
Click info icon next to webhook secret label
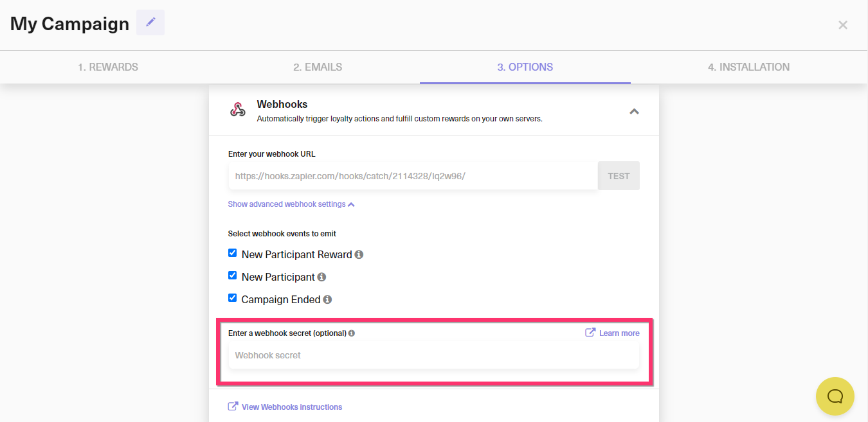click(x=352, y=333)
